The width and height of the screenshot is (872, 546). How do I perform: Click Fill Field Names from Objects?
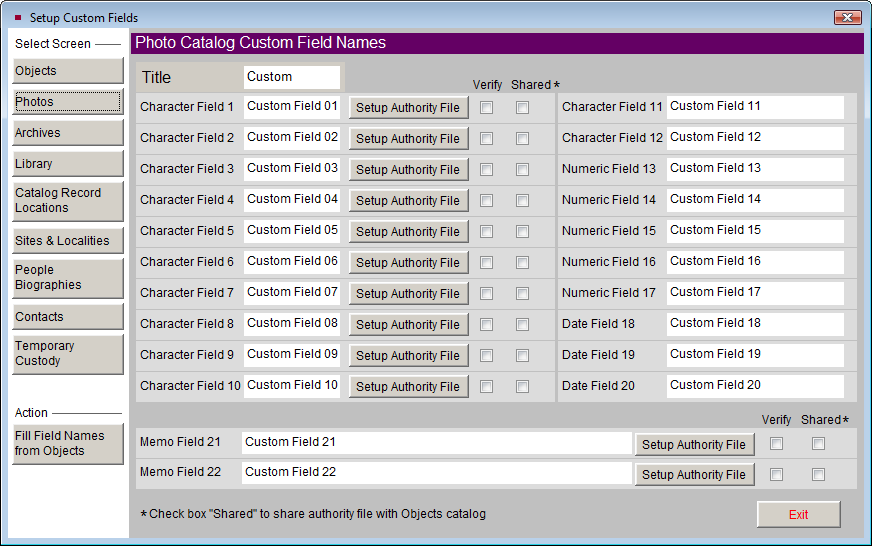click(x=67, y=444)
